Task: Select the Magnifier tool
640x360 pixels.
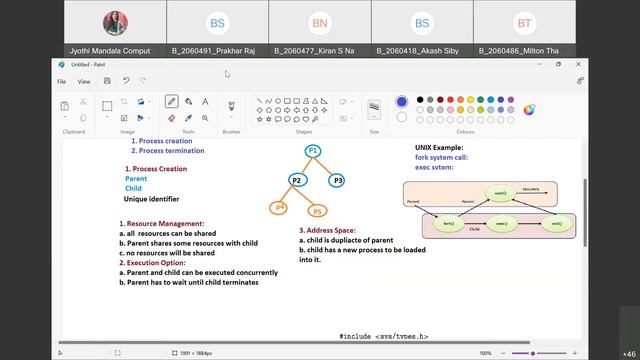Action: pyautogui.click(x=205, y=118)
